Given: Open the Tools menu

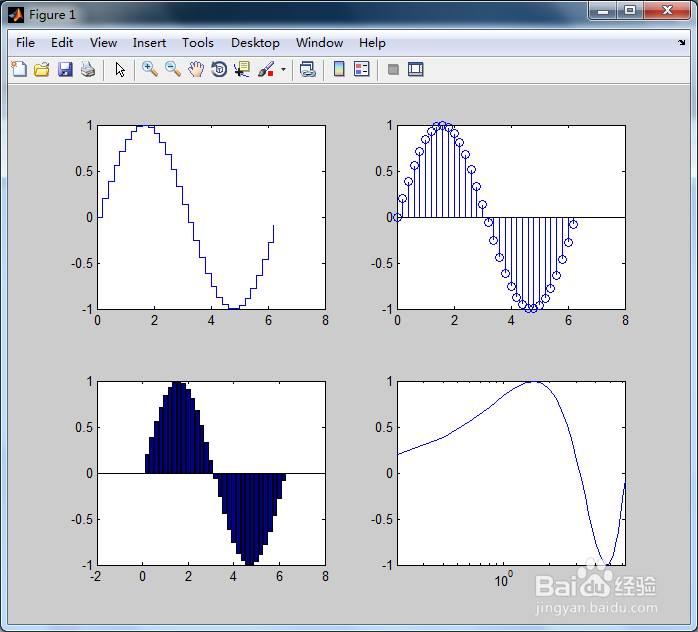Looking at the screenshot, I should point(198,43).
